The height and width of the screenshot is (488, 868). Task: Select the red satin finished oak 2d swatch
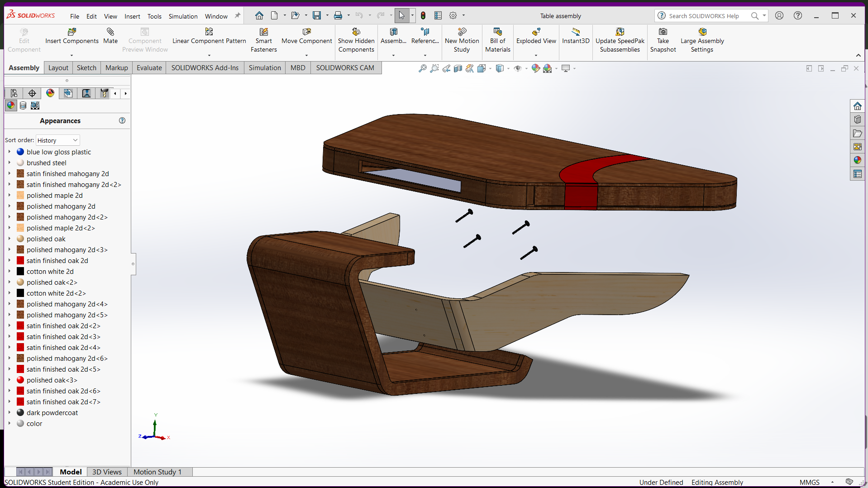[x=20, y=261]
